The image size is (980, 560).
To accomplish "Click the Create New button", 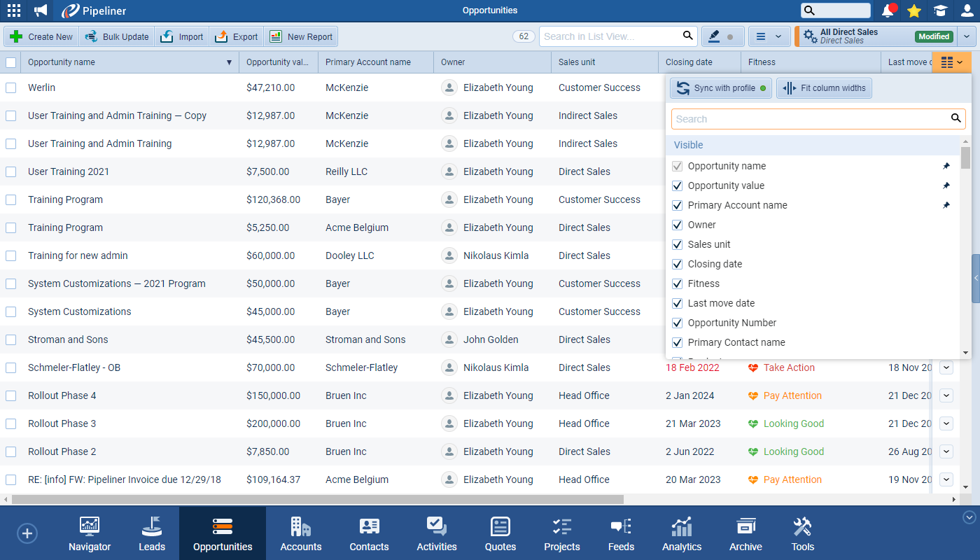I will click(41, 36).
